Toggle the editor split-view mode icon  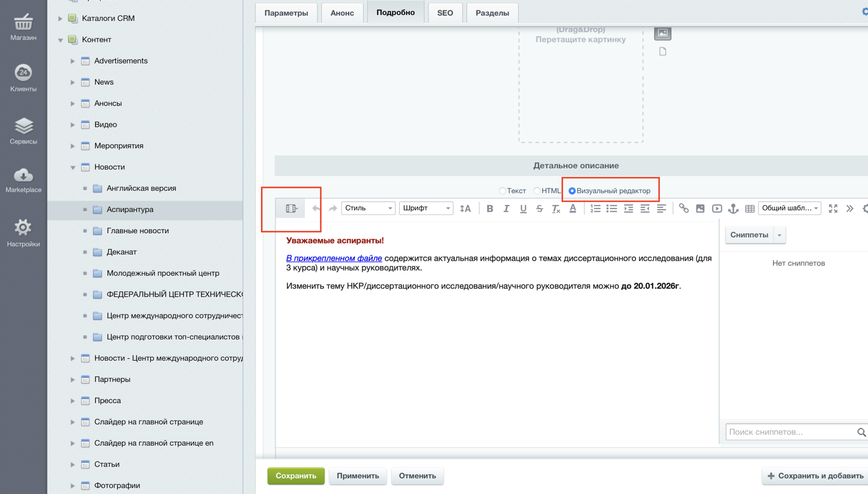tap(291, 209)
